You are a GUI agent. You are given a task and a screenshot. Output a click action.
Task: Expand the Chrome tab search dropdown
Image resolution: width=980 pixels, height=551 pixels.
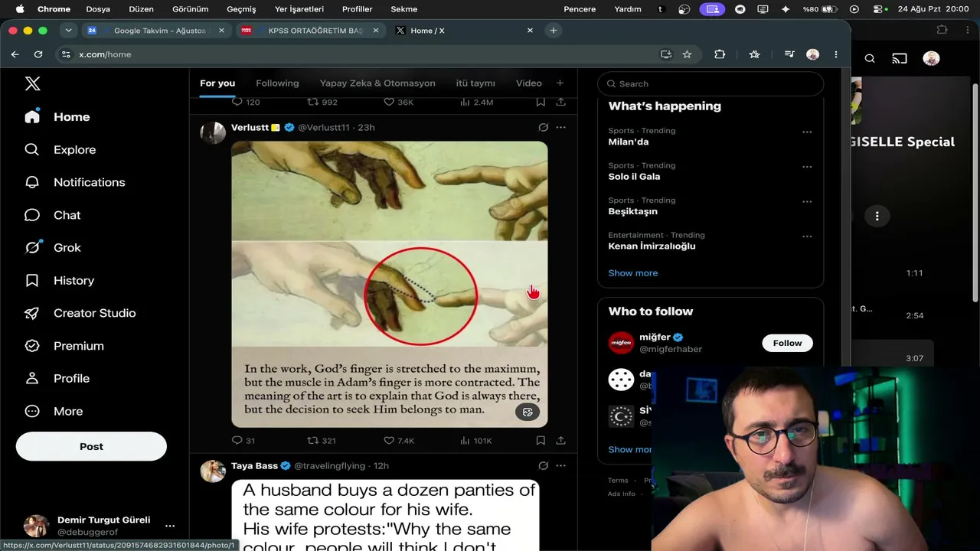(x=68, y=31)
